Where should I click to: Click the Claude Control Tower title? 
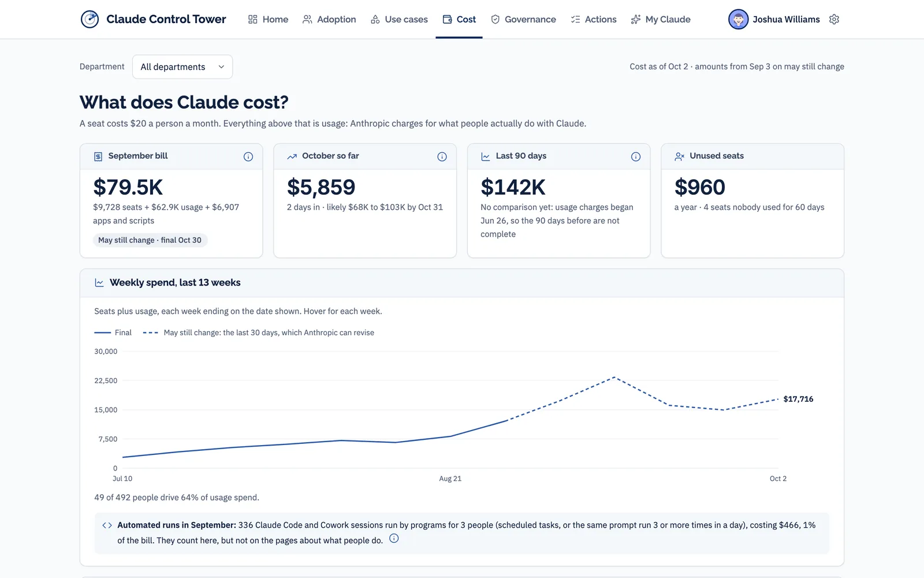coord(166,19)
